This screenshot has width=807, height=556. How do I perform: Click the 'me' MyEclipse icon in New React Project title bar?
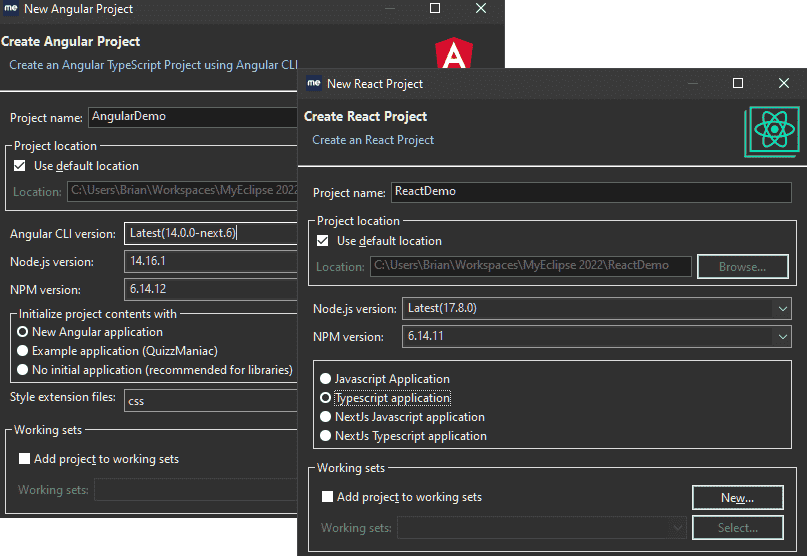click(314, 83)
